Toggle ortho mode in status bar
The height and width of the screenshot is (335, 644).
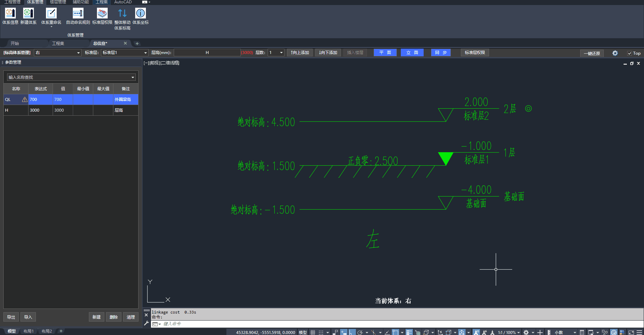click(351, 332)
